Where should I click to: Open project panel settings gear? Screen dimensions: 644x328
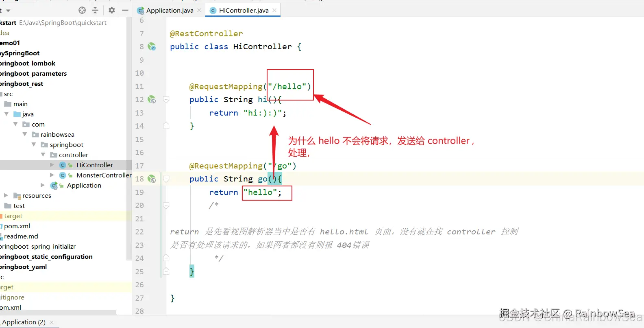112,10
